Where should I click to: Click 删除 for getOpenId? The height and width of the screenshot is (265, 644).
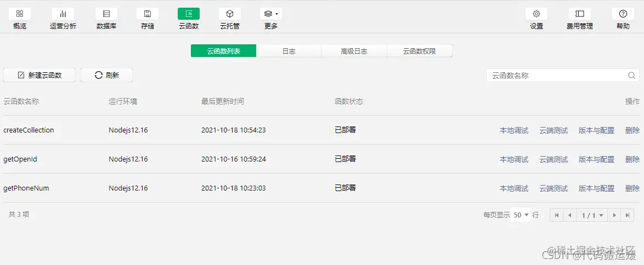click(x=632, y=159)
